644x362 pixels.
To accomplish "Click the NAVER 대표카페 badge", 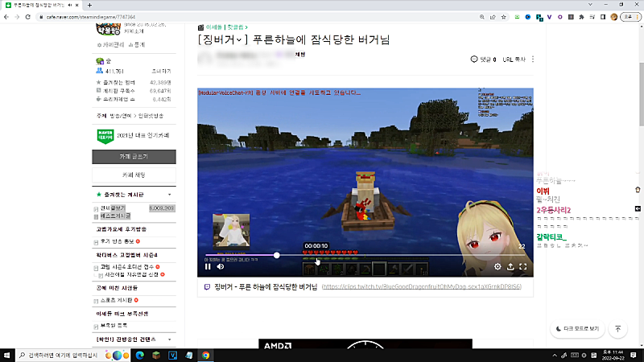I will pyautogui.click(x=105, y=136).
